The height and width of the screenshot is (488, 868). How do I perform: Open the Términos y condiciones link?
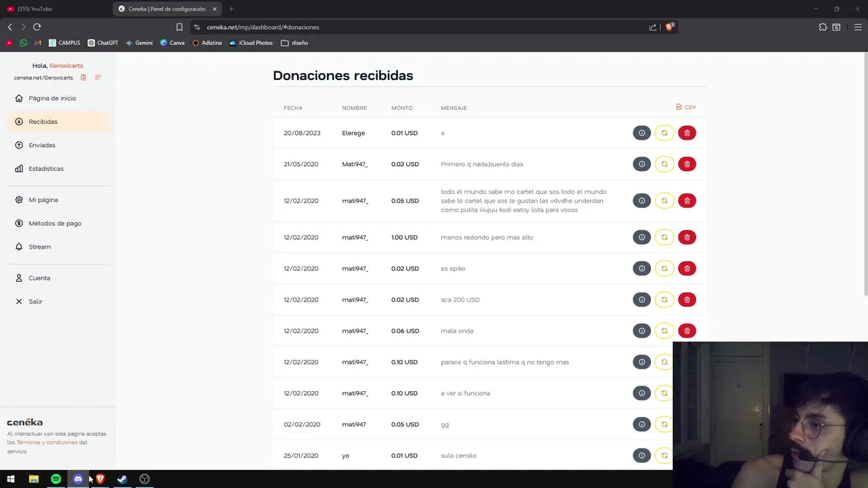(47, 443)
